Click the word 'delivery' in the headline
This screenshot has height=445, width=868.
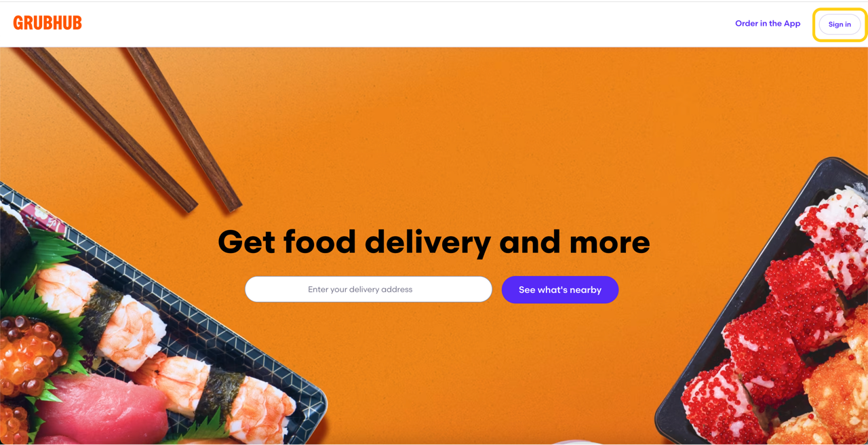pyautogui.click(x=428, y=241)
